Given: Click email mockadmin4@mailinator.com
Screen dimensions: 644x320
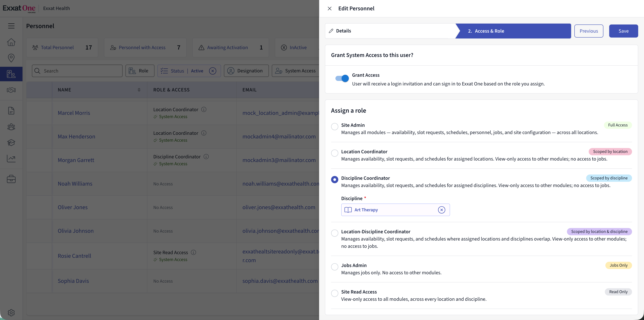Looking at the screenshot, I should [x=279, y=136].
